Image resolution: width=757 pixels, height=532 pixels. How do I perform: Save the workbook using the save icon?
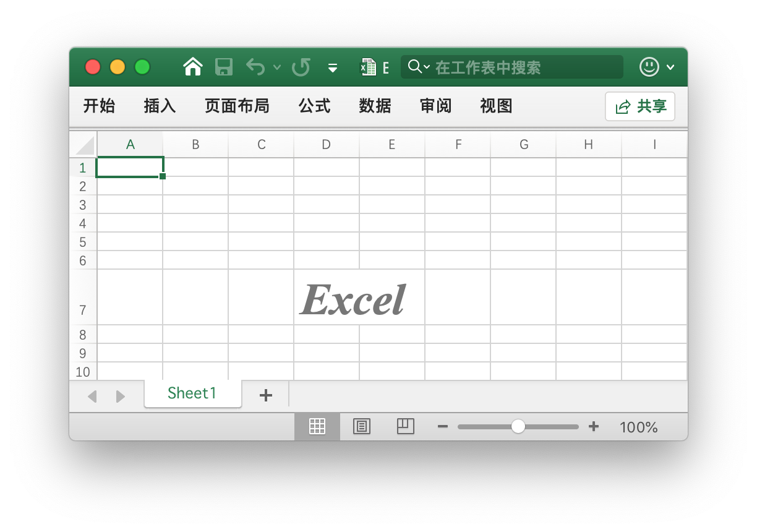[x=224, y=67]
